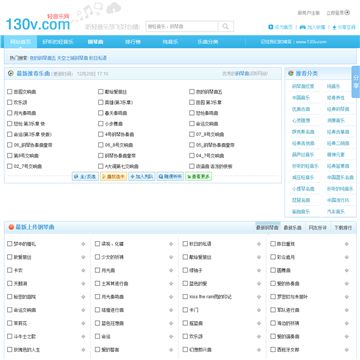This screenshot has height=360, width=360.
Task: Add 蓝色狂想曲 using its plus icon
Action: (171, 323)
